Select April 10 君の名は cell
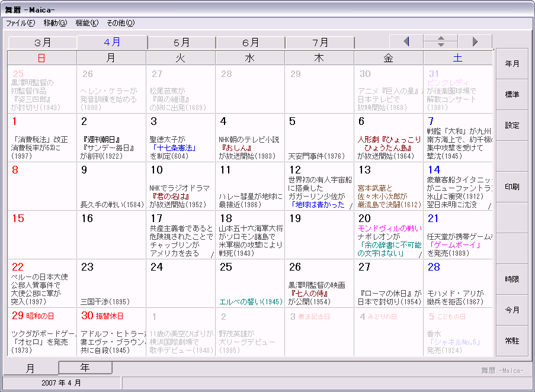 pyautogui.click(x=181, y=186)
